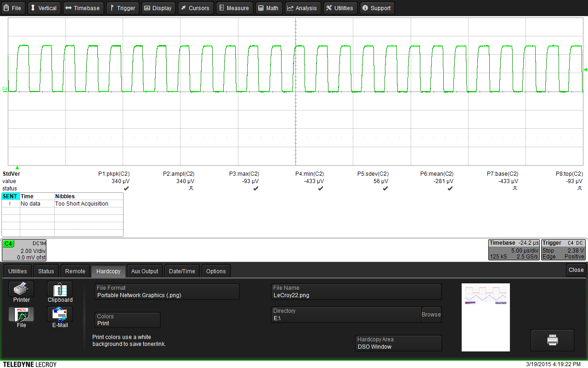The width and height of the screenshot is (588, 368).
Task: Choose Clipboard hardcopy destination icon
Action: point(60,292)
